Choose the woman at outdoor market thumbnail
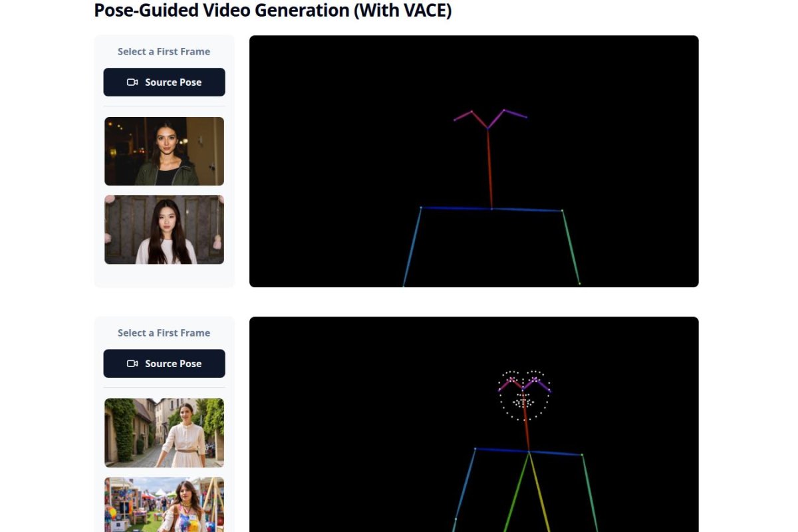Viewport: 798px width, 532px height. [x=164, y=504]
